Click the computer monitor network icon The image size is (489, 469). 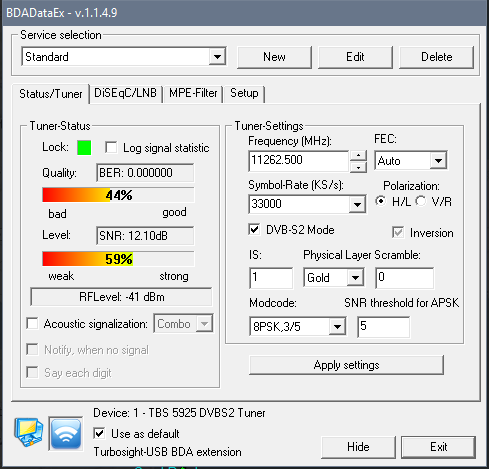pos(29,432)
